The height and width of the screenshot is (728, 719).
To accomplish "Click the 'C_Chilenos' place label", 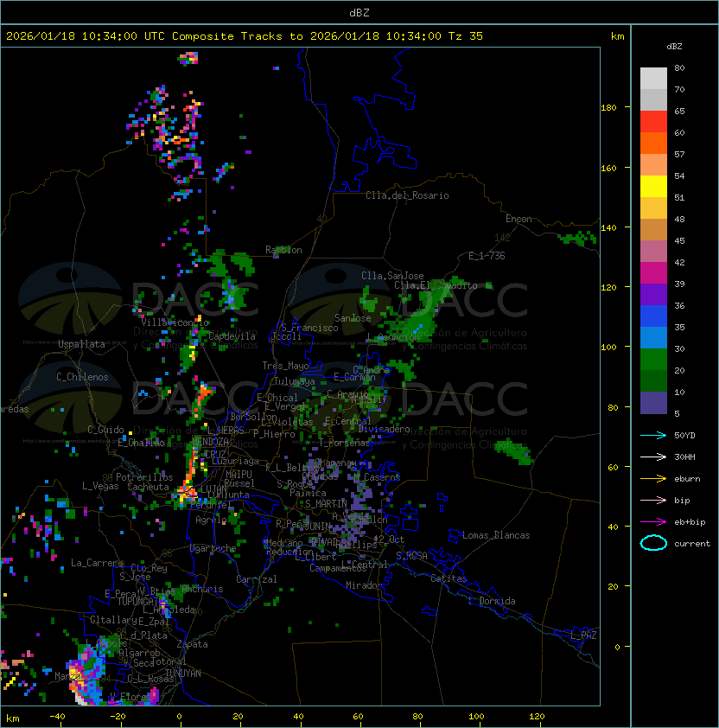I will tap(82, 377).
